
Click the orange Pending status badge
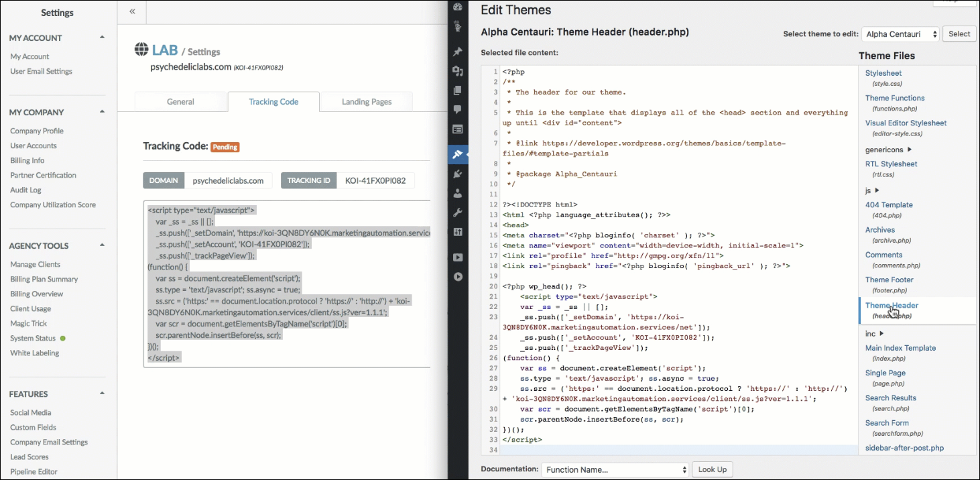[x=225, y=147]
